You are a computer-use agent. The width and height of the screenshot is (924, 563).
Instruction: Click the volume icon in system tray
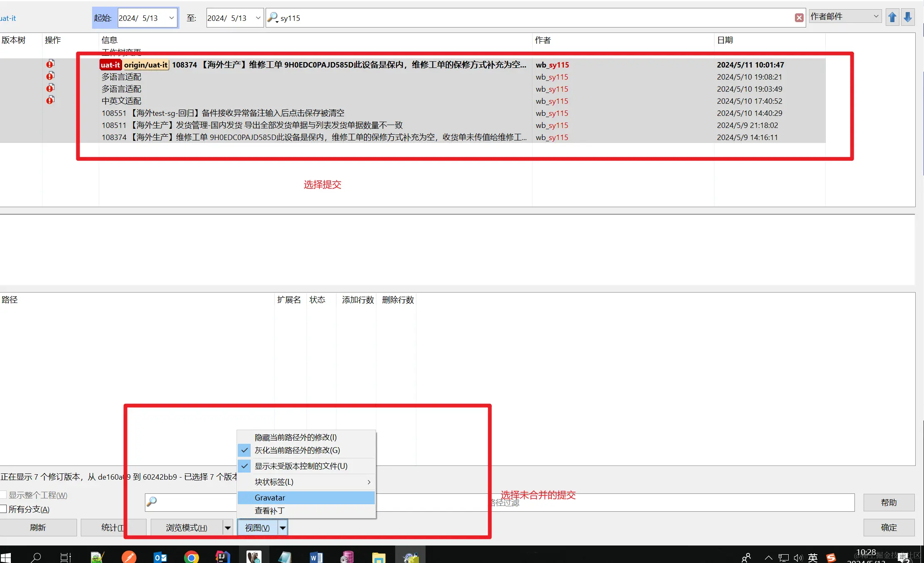[x=798, y=558]
